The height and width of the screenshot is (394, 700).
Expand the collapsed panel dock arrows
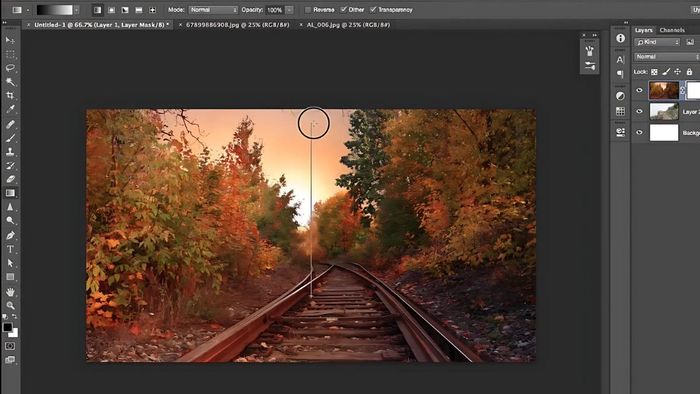pyautogui.click(x=625, y=22)
